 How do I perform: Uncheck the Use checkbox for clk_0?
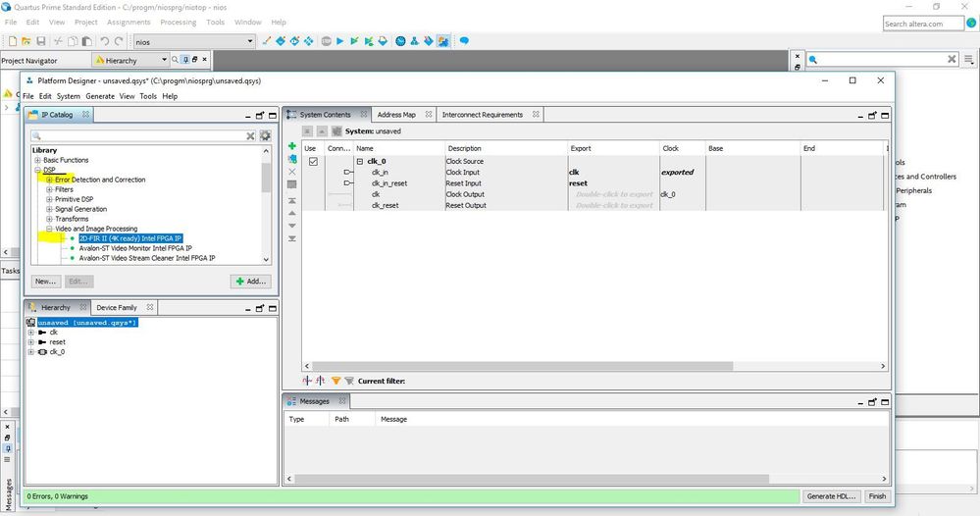(313, 161)
